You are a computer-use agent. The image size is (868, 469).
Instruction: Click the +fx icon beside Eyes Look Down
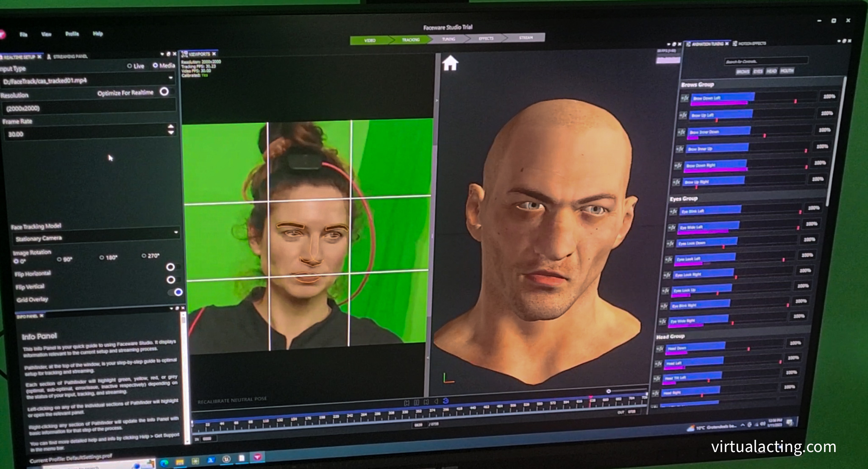pyautogui.click(x=670, y=244)
